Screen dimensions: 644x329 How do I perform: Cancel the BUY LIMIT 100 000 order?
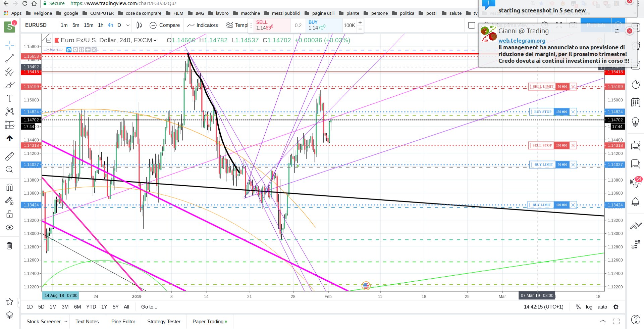click(573, 205)
